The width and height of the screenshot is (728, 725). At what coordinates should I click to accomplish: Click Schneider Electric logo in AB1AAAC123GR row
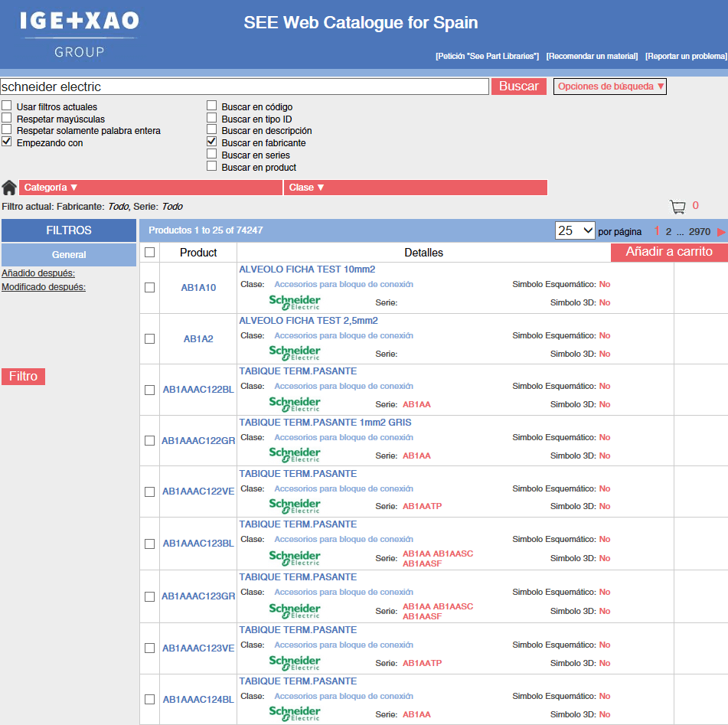pyautogui.click(x=295, y=611)
